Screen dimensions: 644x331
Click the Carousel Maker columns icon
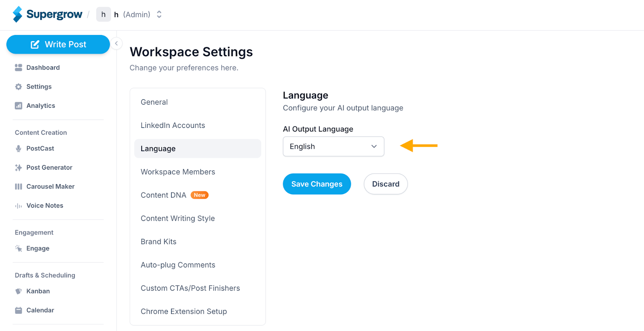coord(19,187)
